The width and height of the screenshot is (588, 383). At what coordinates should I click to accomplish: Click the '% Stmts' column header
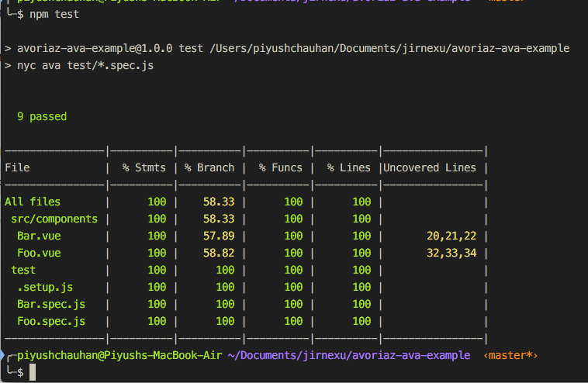144,167
